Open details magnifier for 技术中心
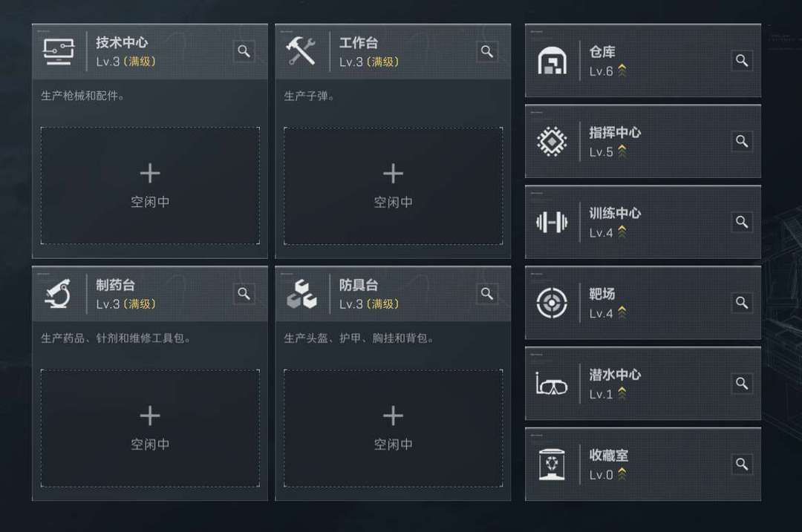This screenshot has height=532, width=802. [244, 51]
